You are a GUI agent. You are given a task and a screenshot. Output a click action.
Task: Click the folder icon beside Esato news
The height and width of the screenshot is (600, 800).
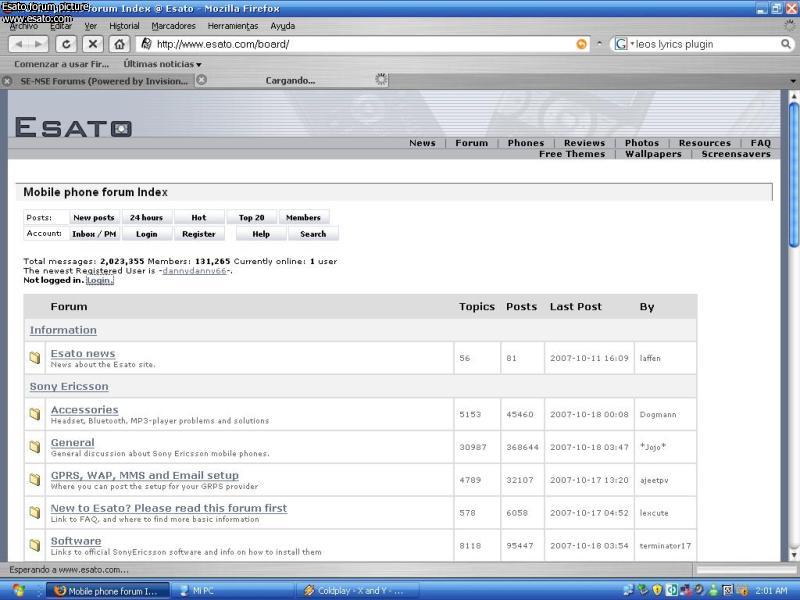coord(35,358)
